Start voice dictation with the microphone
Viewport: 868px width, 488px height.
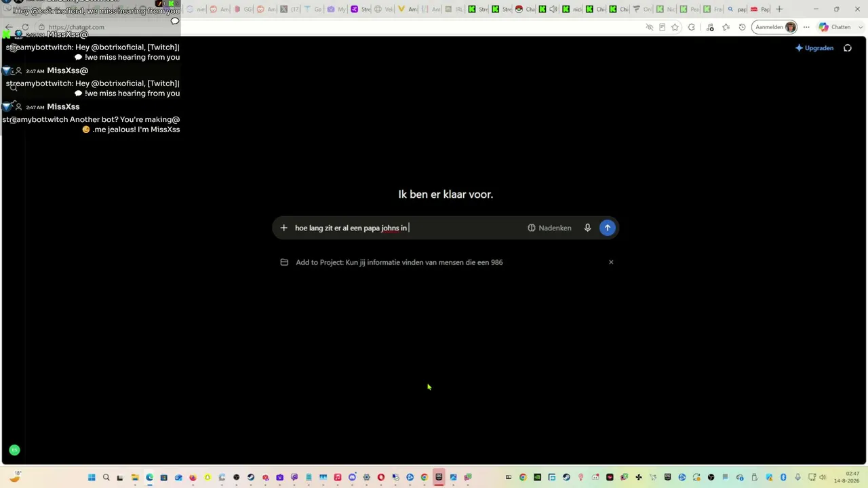tap(587, 228)
